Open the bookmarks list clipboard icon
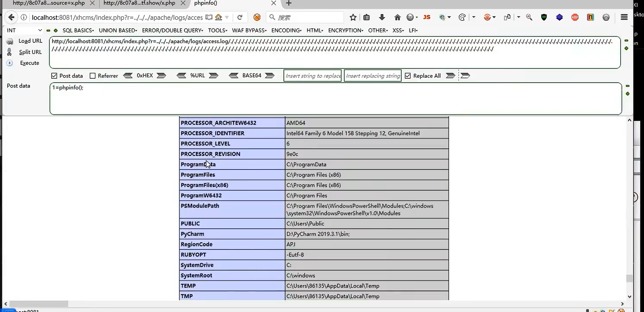 366,17
